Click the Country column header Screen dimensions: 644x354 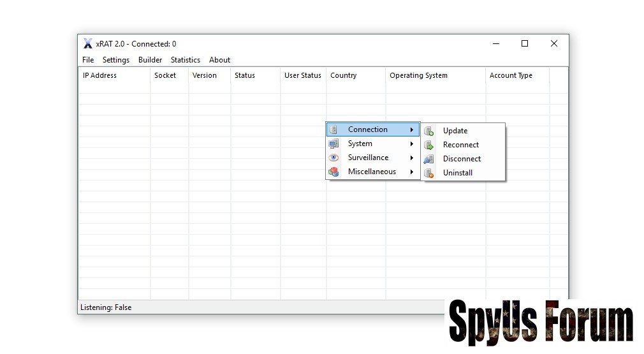344,75
